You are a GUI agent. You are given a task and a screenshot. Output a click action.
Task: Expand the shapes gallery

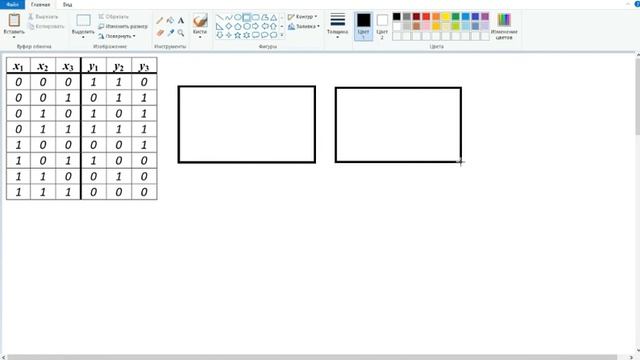[282, 35]
